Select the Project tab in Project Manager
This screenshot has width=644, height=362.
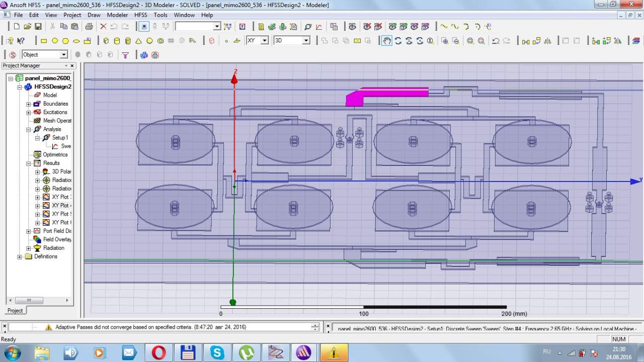[15, 310]
